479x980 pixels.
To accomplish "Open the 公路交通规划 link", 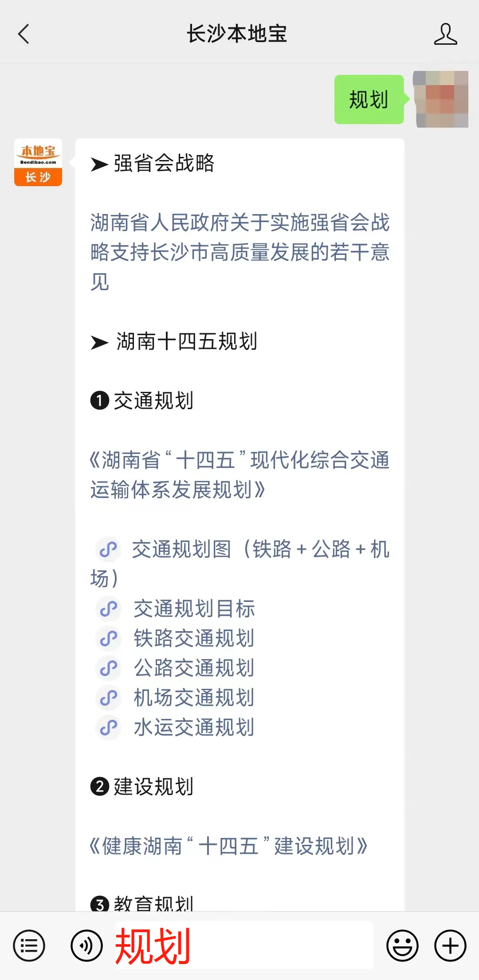I will [x=194, y=668].
